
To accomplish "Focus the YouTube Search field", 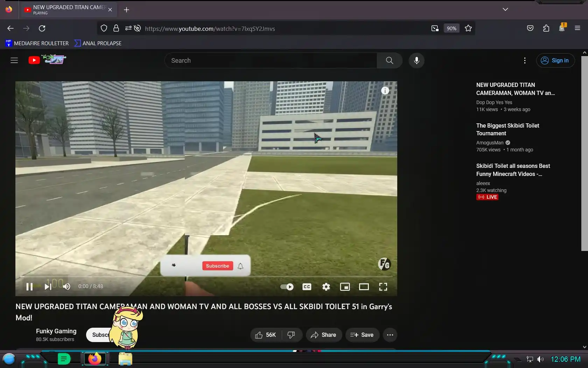I will point(271,61).
